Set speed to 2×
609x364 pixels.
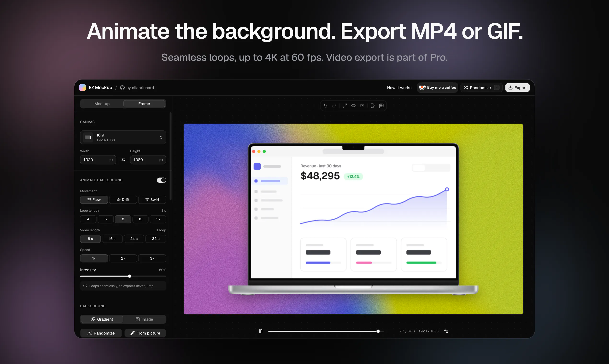[x=123, y=258]
